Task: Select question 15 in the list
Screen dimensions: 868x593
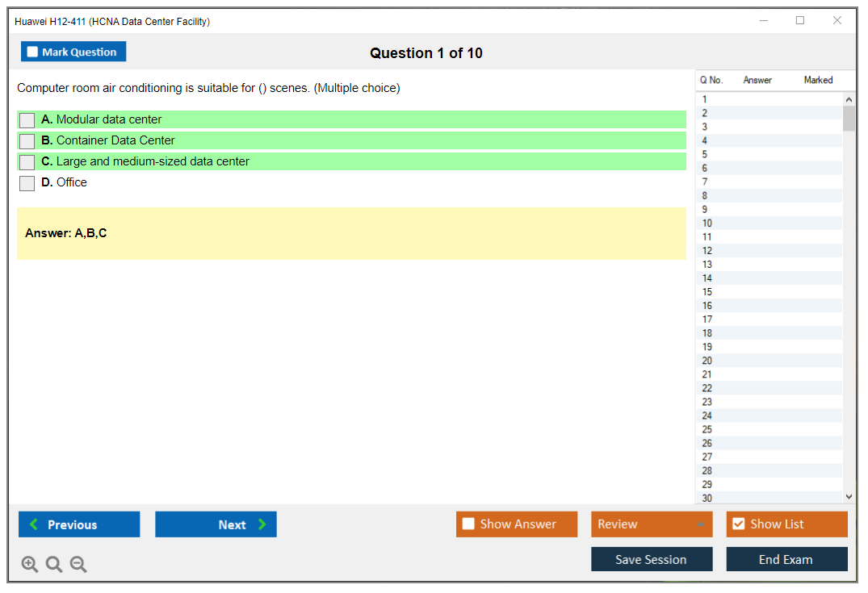Action: pyautogui.click(x=707, y=292)
